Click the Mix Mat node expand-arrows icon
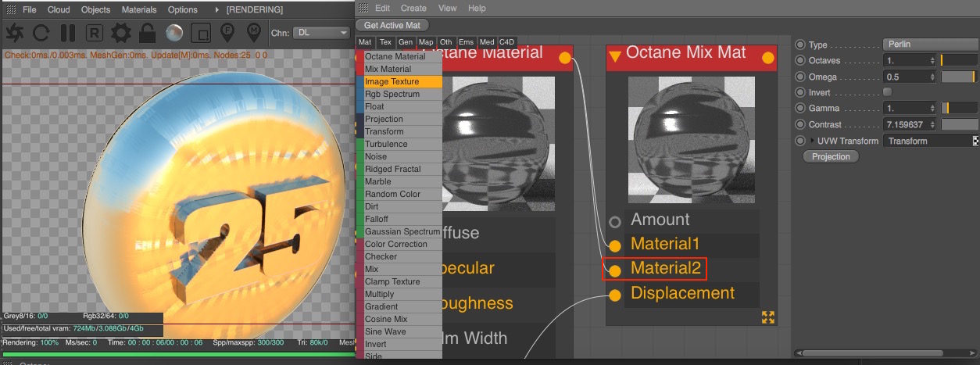The width and height of the screenshot is (980, 365). [x=768, y=317]
